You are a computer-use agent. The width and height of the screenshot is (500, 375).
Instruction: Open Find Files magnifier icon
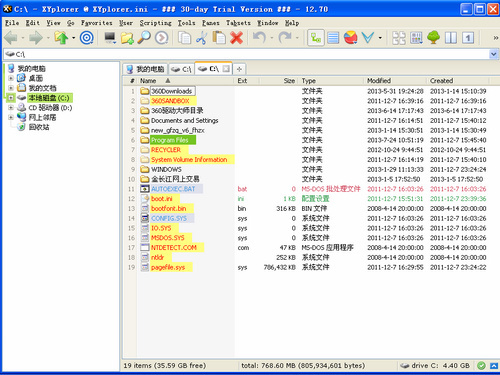(144, 38)
